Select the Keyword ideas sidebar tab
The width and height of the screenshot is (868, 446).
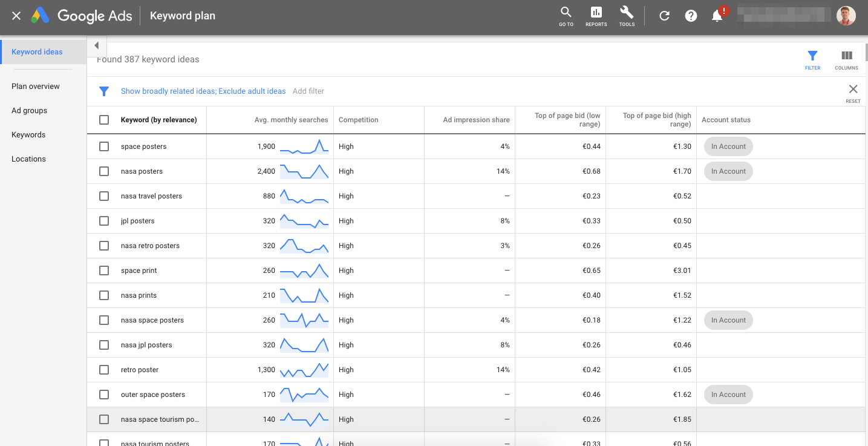43,51
